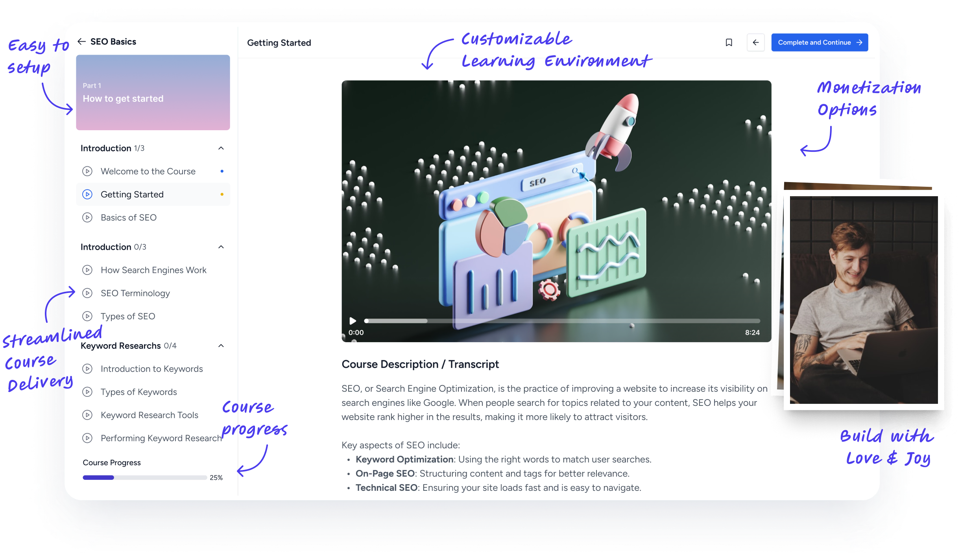Click the bookmark icon in header

pos(729,42)
